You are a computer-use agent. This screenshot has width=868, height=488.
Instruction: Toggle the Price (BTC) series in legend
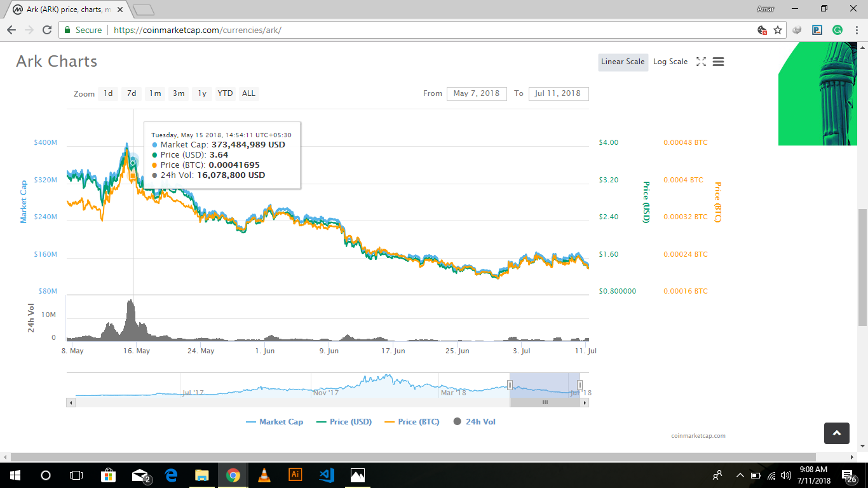pyautogui.click(x=411, y=421)
